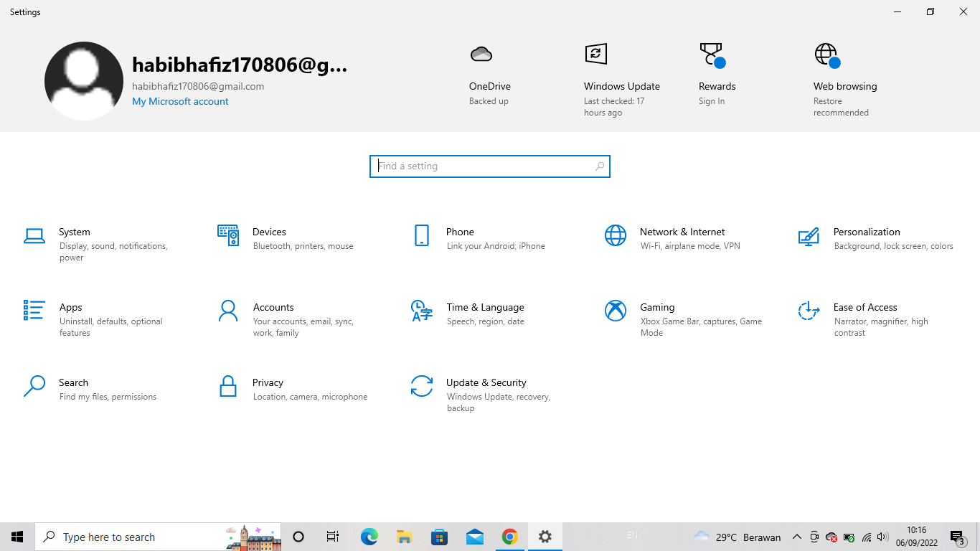Open the Action Center notifications icon

(958, 537)
